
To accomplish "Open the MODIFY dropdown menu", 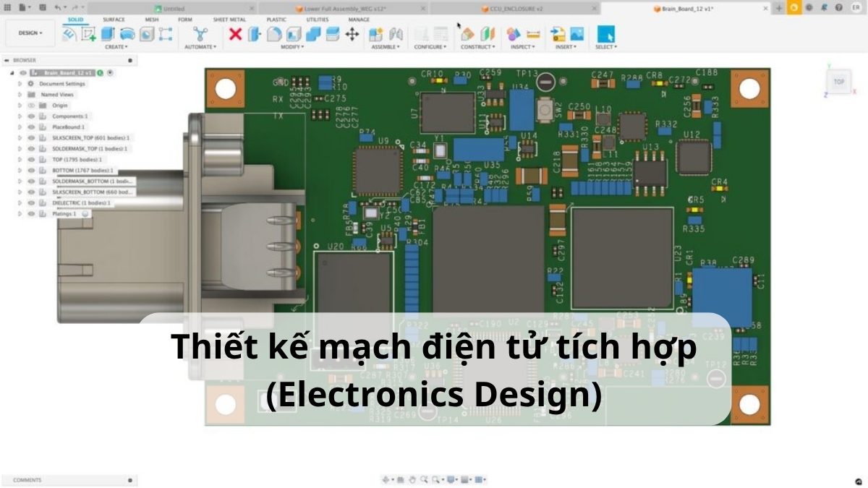I will click(292, 47).
